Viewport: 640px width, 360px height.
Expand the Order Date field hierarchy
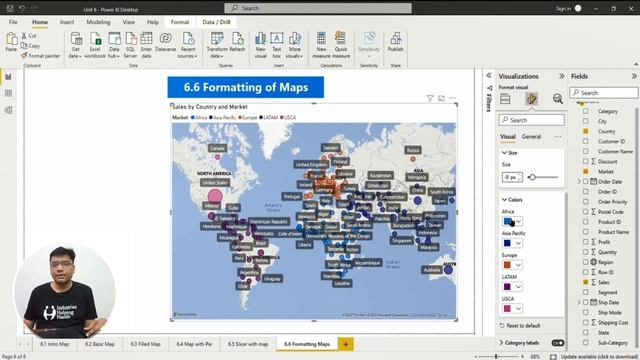pos(579,182)
